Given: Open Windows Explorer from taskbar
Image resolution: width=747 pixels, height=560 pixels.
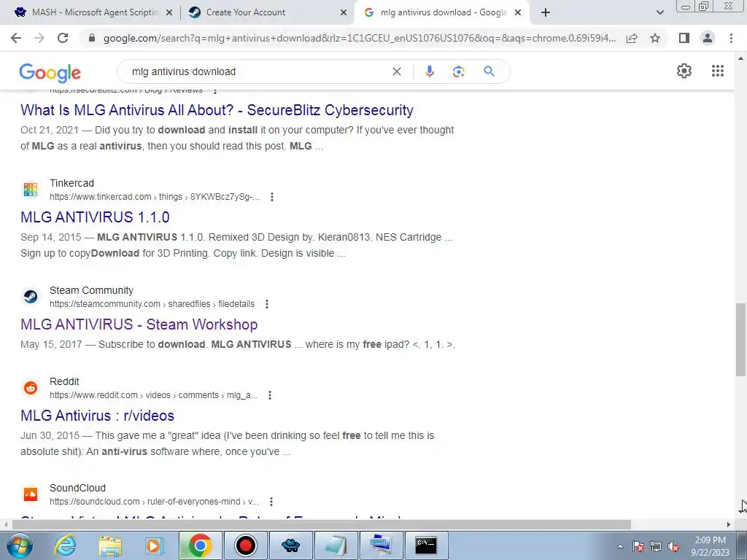Looking at the screenshot, I should [x=110, y=545].
